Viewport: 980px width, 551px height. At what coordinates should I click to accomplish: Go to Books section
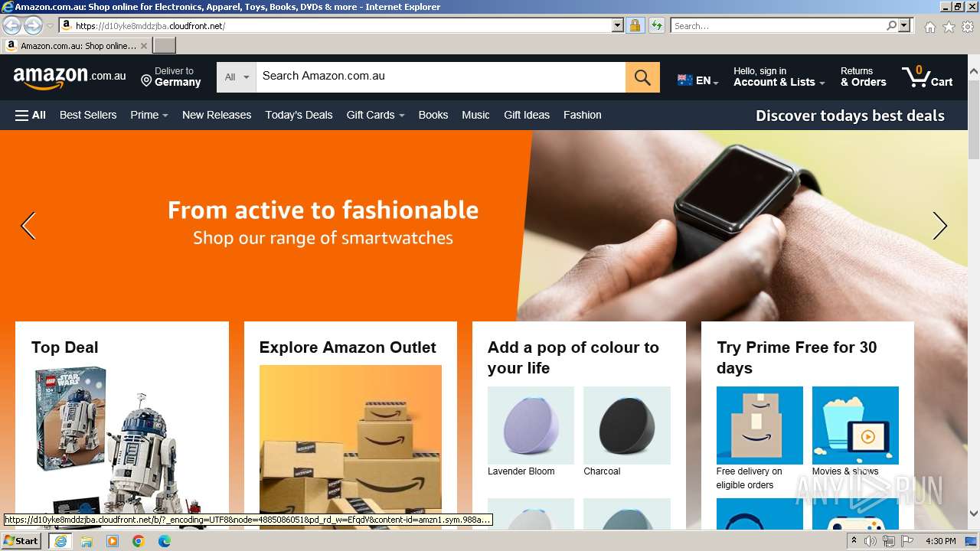pos(433,115)
